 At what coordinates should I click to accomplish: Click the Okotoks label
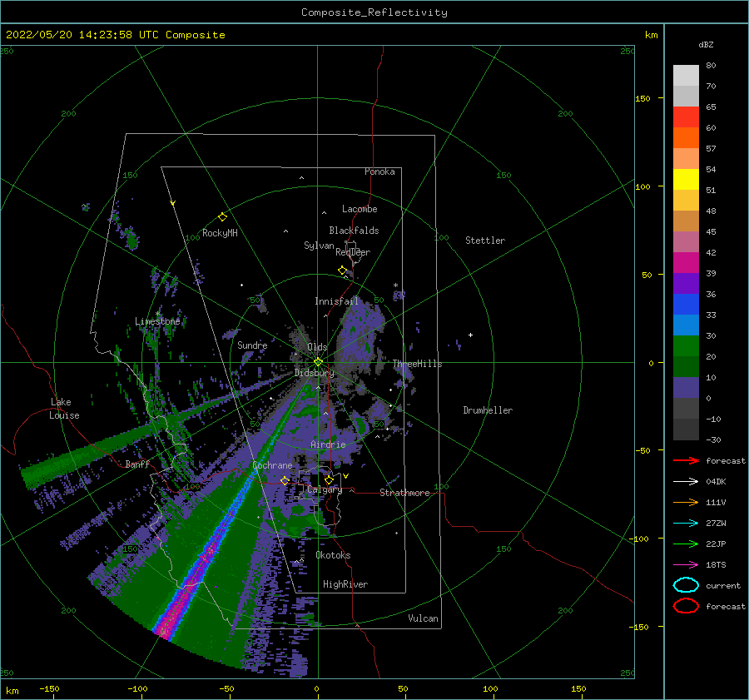(x=333, y=555)
